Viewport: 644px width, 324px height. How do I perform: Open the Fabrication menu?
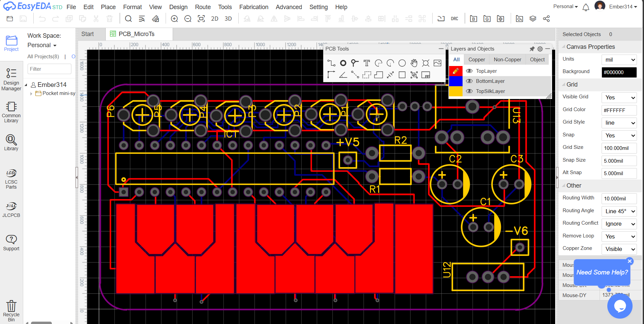253,7
